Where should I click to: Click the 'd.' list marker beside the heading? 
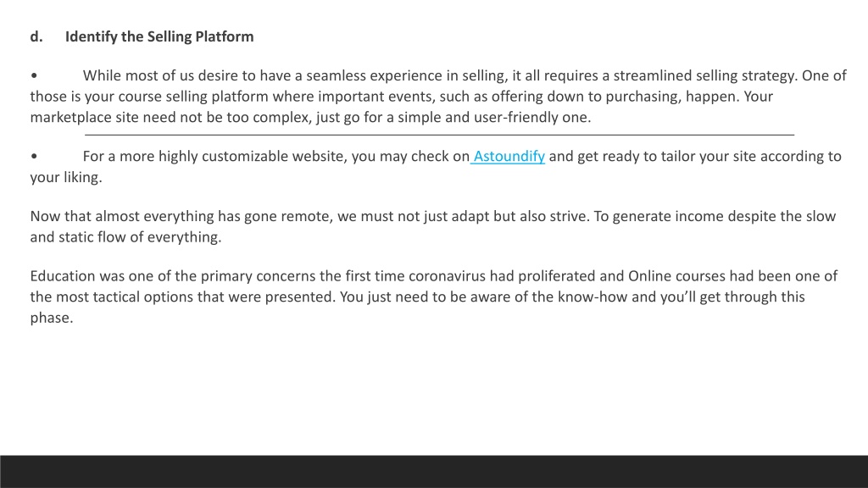point(36,36)
